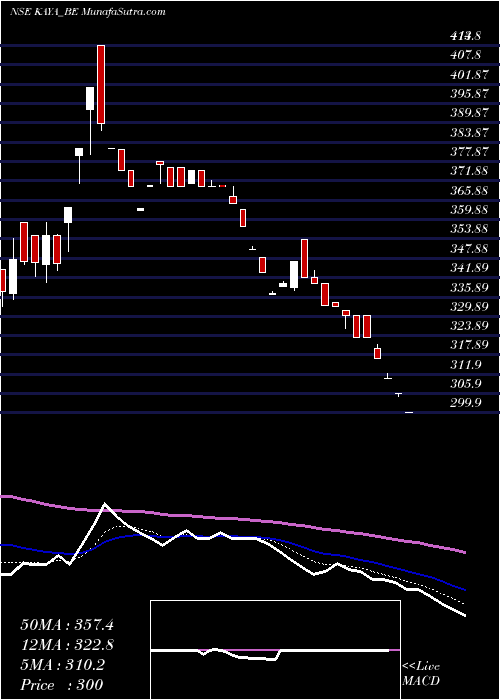Click the 5MA : 310.2 readout
Viewport: 500px width, 700px height.
tap(62, 665)
